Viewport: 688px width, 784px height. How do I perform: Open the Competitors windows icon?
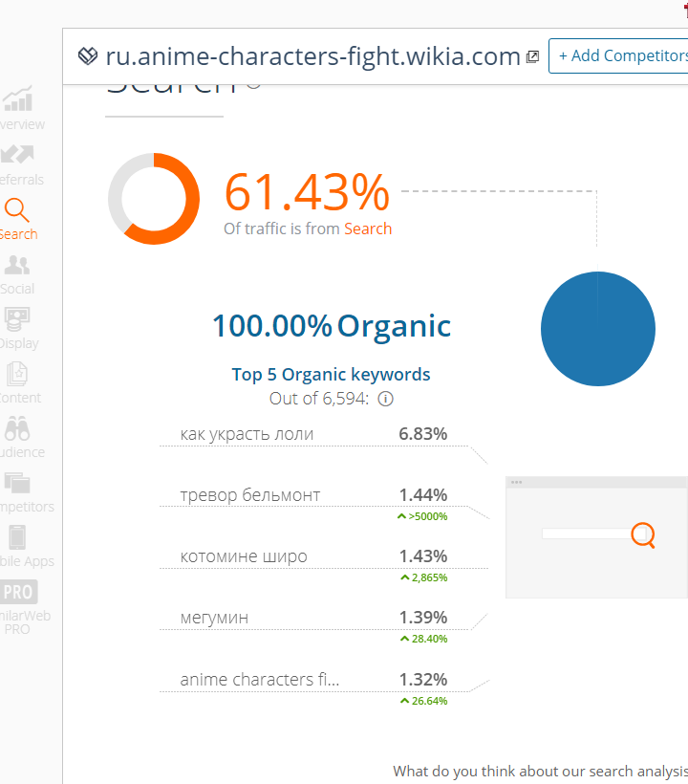click(17, 483)
